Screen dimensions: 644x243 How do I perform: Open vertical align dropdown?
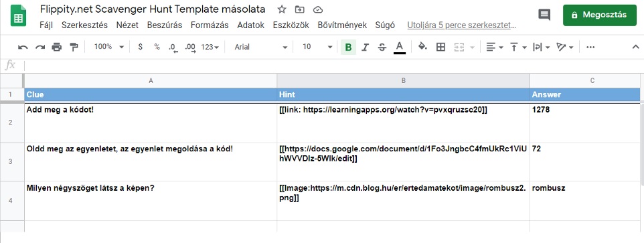click(x=518, y=48)
